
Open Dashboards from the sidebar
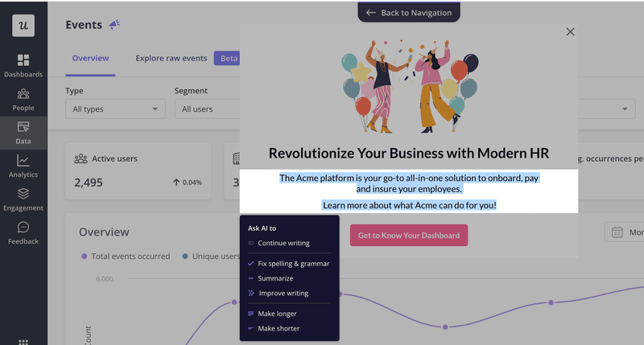coord(23,66)
